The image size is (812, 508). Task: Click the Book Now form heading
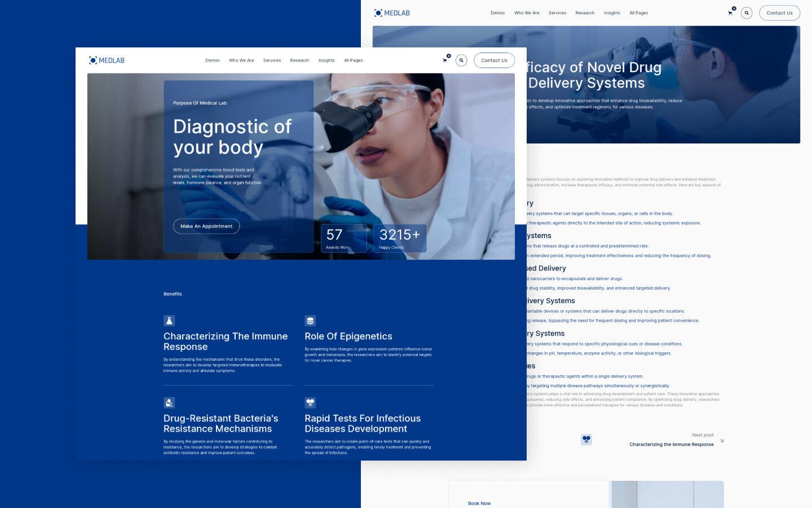click(x=479, y=503)
